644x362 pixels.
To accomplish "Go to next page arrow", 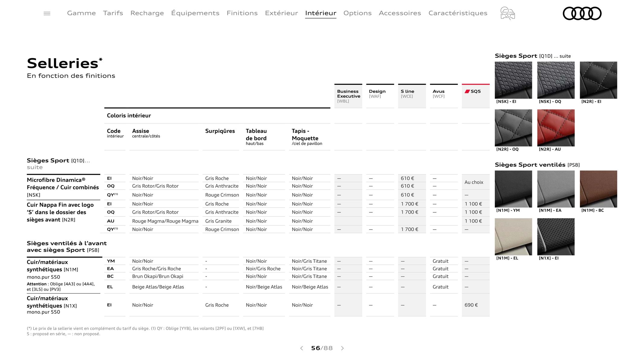I will point(342,348).
